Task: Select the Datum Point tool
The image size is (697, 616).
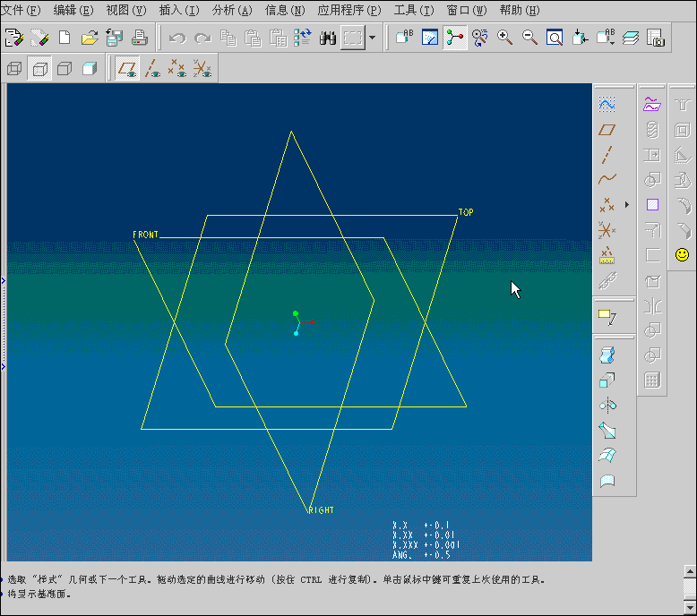Action: (x=607, y=205)
